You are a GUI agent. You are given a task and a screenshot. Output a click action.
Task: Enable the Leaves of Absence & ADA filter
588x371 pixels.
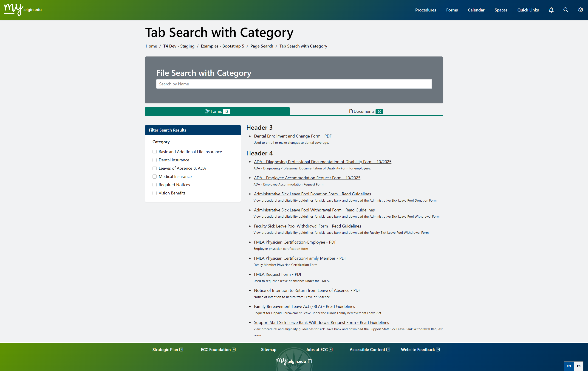[155, 169]
